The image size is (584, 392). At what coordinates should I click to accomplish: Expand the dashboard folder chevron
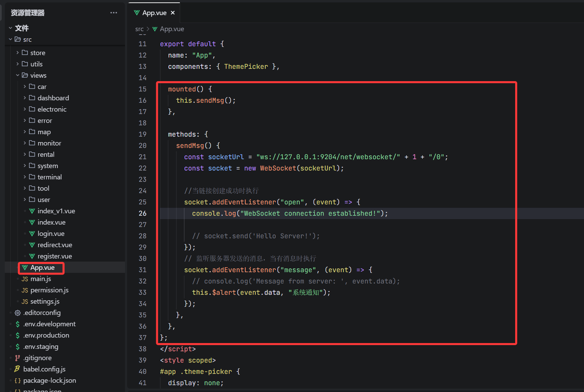point(25,98)
